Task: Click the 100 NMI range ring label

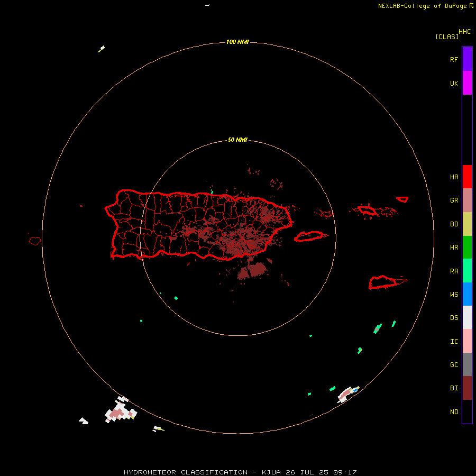Action: coord(237,42)
